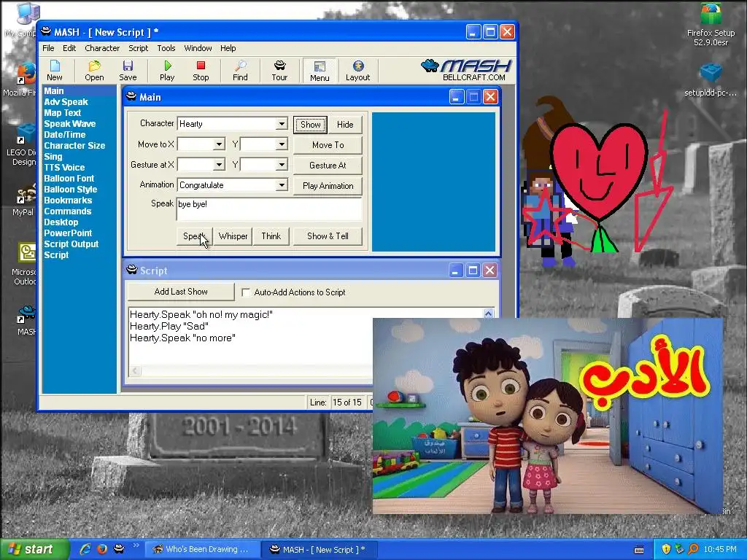Click script line Hearty.Speak "no more"
This screenshot has height=560, width=747.
click(x=182, y=338)
